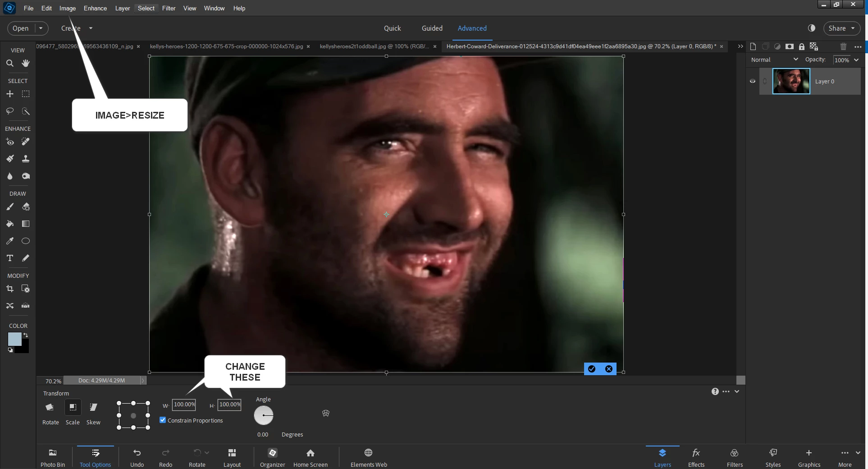Open the Image menu

68,8
